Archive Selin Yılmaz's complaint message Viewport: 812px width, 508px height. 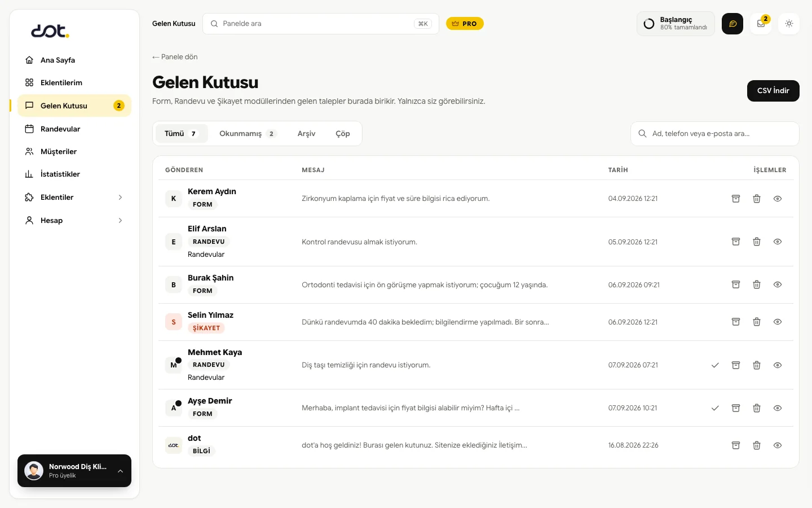coord(736,322)
